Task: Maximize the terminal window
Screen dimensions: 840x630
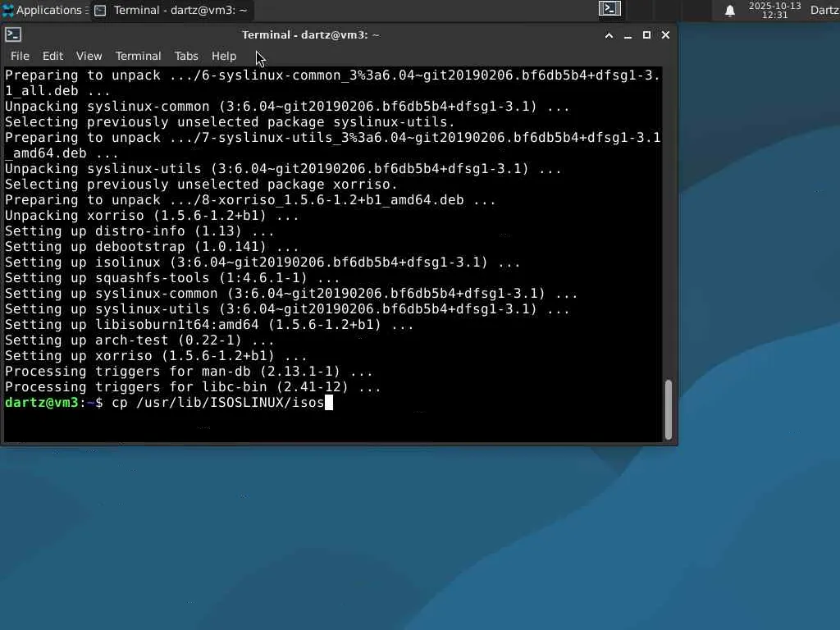Action: pos(646,35)
